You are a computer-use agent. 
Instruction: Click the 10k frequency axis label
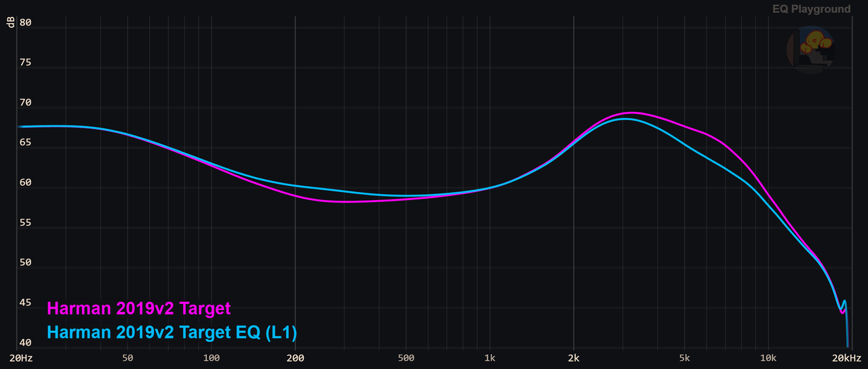(x=768, y=358)
